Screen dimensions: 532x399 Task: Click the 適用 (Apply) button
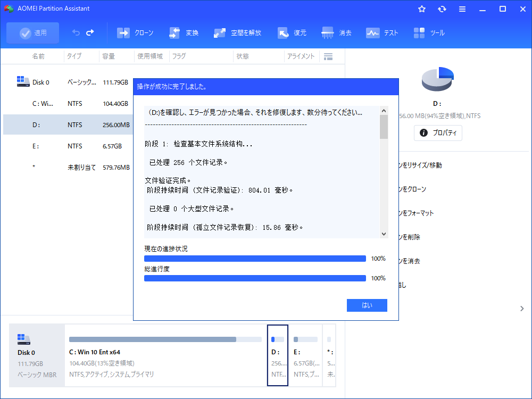coord(33,33)
